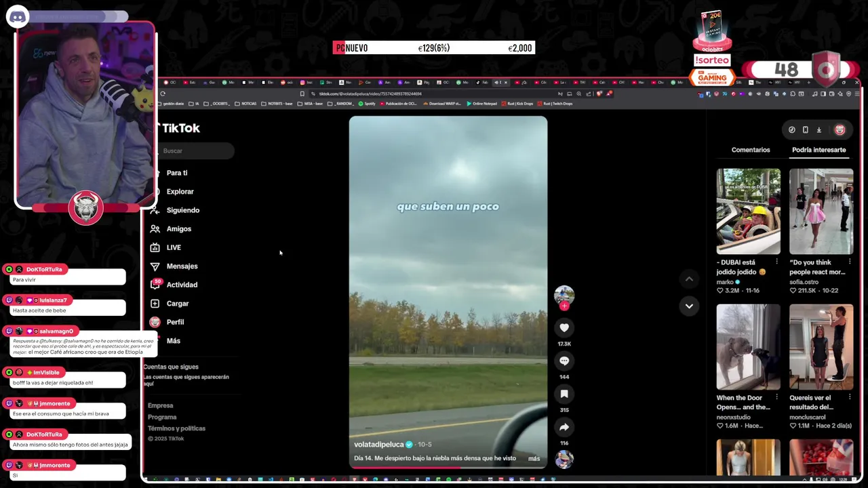Click the download desktop app icon

click(x=818, y=129)
